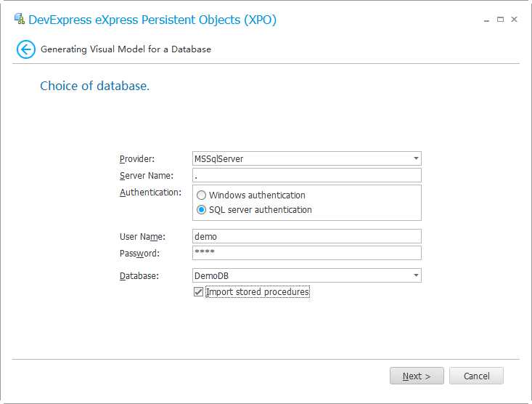Uncheck Import stored procedures checkbox
This screenshot has height=404, width=532.
click(198, 292)
